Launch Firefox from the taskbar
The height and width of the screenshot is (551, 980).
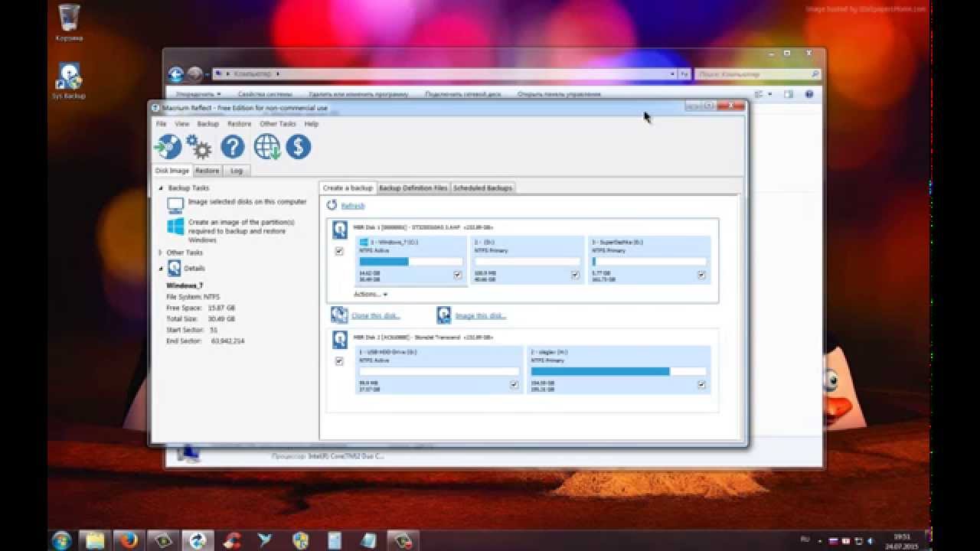(128, 540)
